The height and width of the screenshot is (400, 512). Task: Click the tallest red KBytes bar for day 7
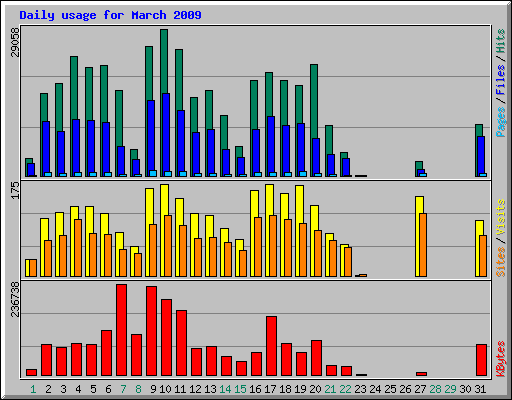(x=121, y=330)
